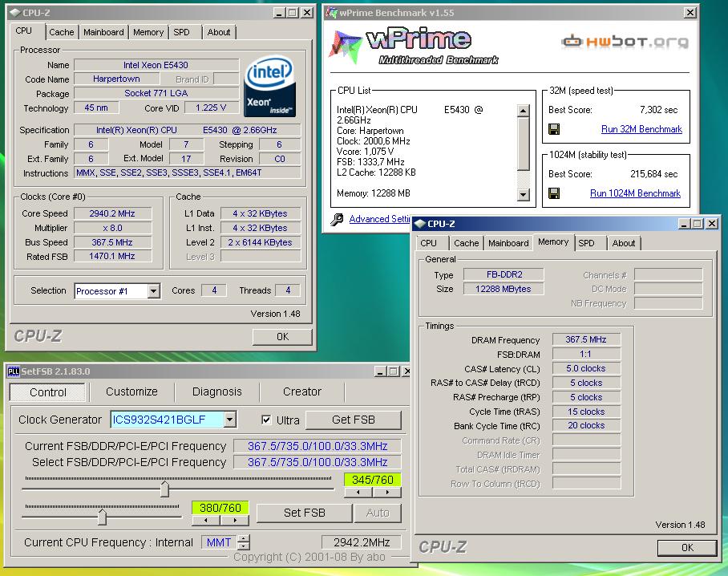
Task: Click the Select FSB/DDR/PCI-E/PCI Frequency field
Action: pyautogui.click(x=317, y=462)
